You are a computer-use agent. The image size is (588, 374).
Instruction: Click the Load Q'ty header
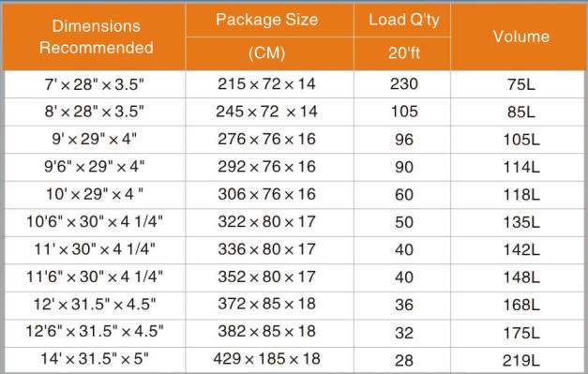(x=402, y=21)
